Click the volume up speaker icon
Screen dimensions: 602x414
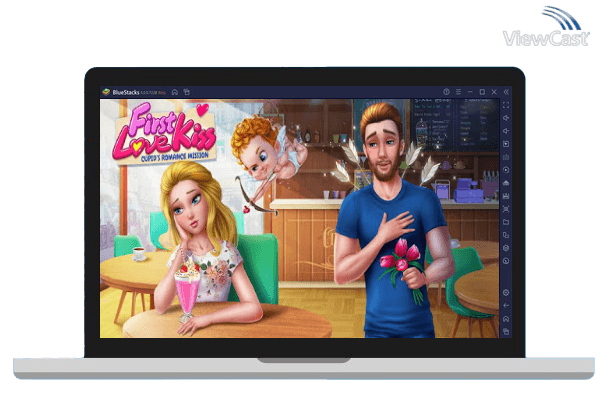click(x=506, y=118)
